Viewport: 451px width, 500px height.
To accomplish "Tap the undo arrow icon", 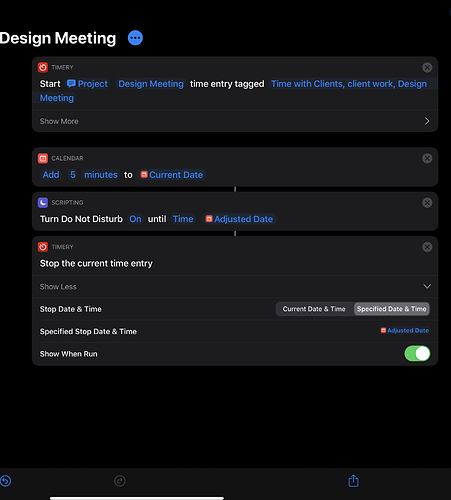I will (x=5, y=481).
